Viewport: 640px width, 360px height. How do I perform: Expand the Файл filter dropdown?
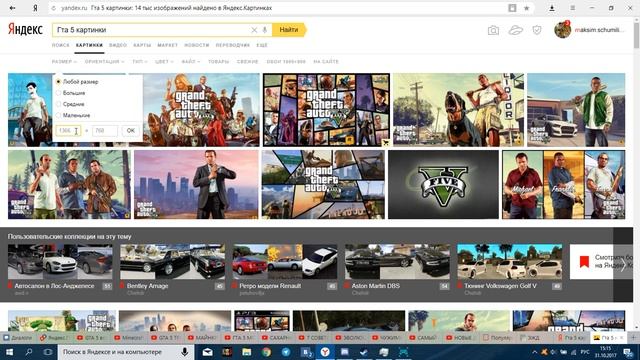[191, 62]
